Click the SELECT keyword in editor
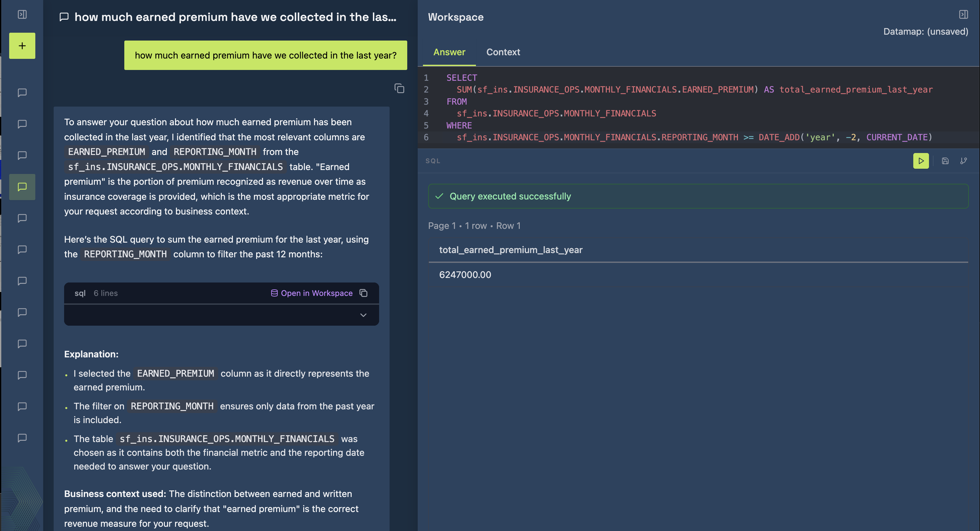The width and height of the screenshot is (980, 531). pyautogui.click(x=462, y=77)
